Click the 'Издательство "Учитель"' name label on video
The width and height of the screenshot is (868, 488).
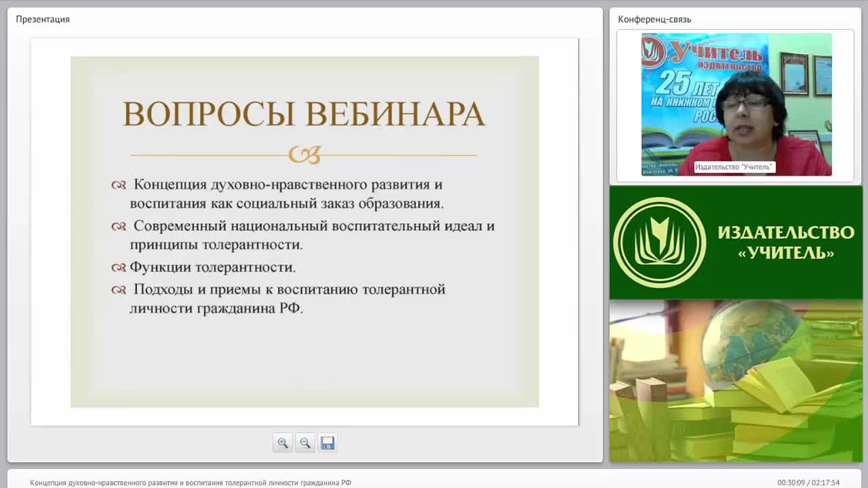point(734,167)
